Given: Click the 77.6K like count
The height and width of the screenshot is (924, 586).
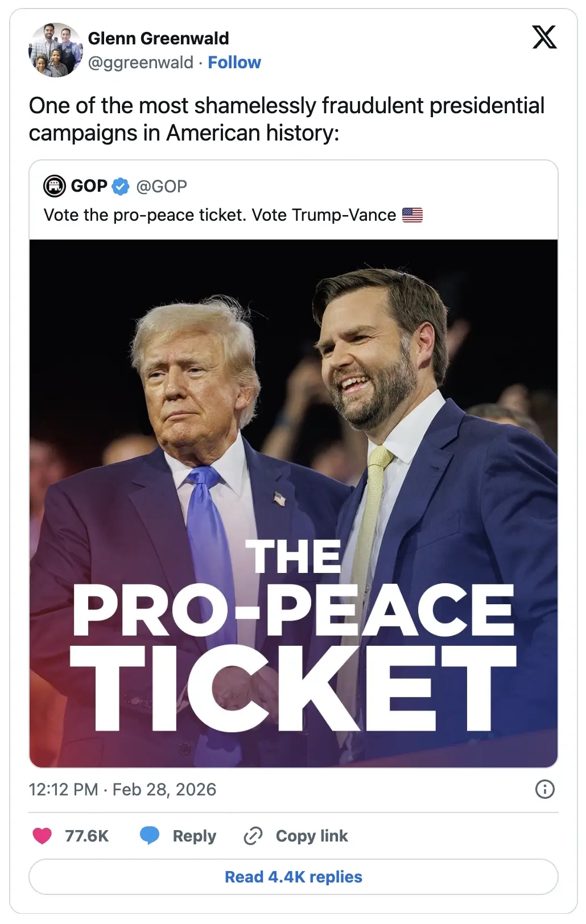Looking at the screenshot, I should coord(86,836).
